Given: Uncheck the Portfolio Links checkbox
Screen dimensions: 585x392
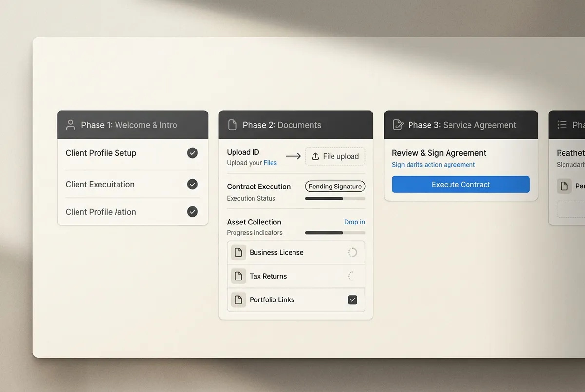Looking at the screenshot, I should tap(352, 300).
